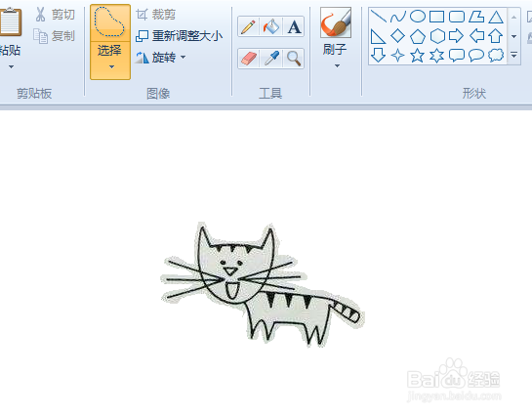Image resolution: width=532 pixels, height=415 pixels.
Task: Click the Cut (剪切) button
Action: click(x=55, y=15)
